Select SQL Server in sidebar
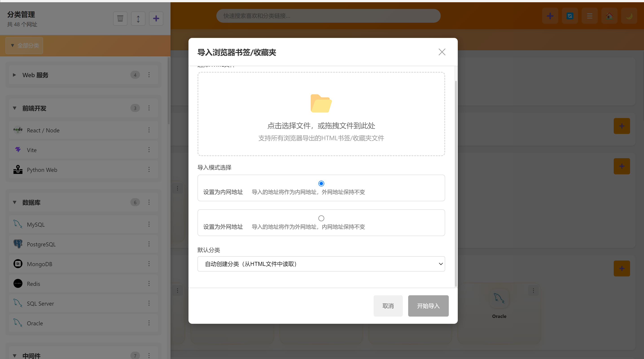 point(83,304)
